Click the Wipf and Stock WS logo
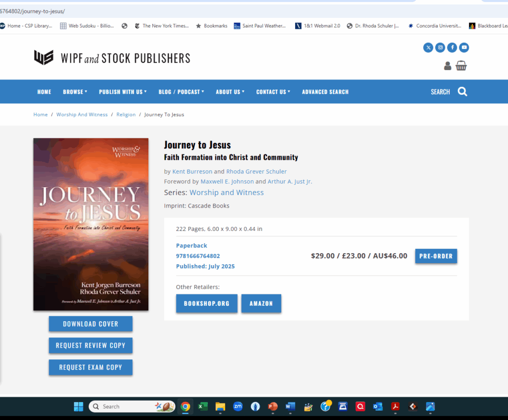Viewport: 508px width, 420px height. click(44, 58)
